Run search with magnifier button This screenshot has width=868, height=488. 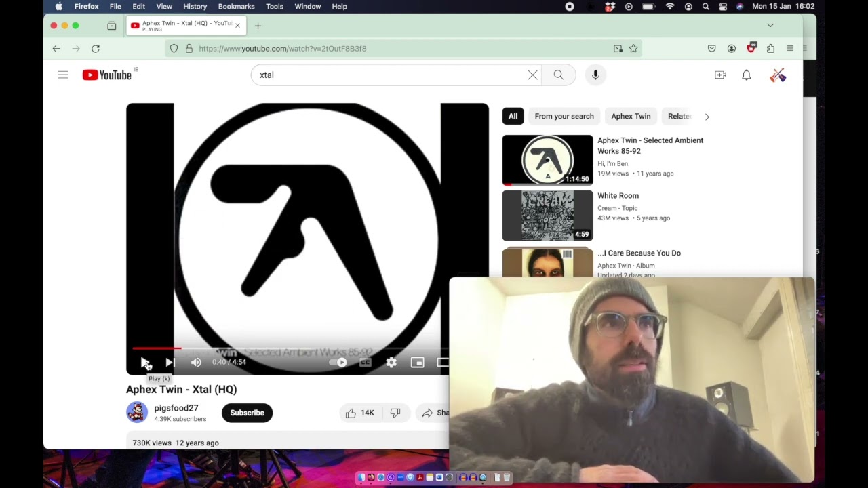(559, 75)
